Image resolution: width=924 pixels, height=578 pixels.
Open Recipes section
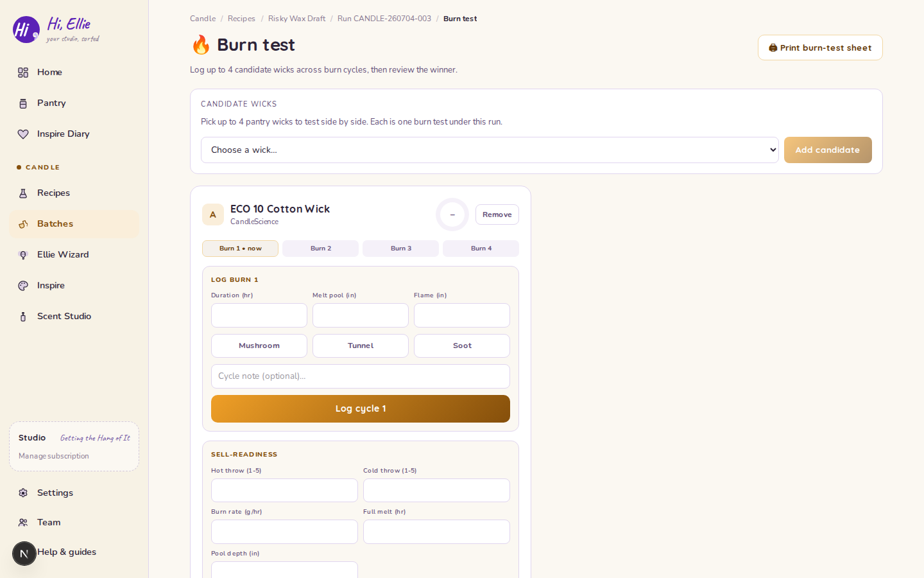[x=74, y=193]
